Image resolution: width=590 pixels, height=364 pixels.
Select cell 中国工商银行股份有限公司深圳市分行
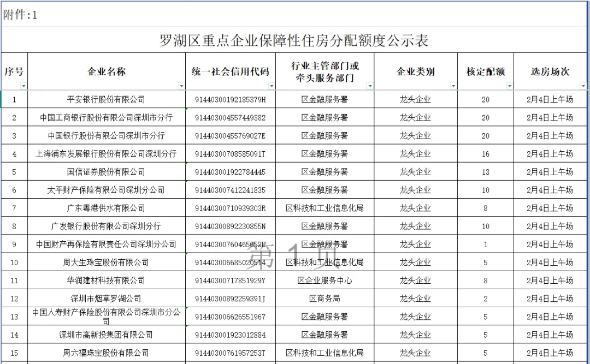click(107, 118)
